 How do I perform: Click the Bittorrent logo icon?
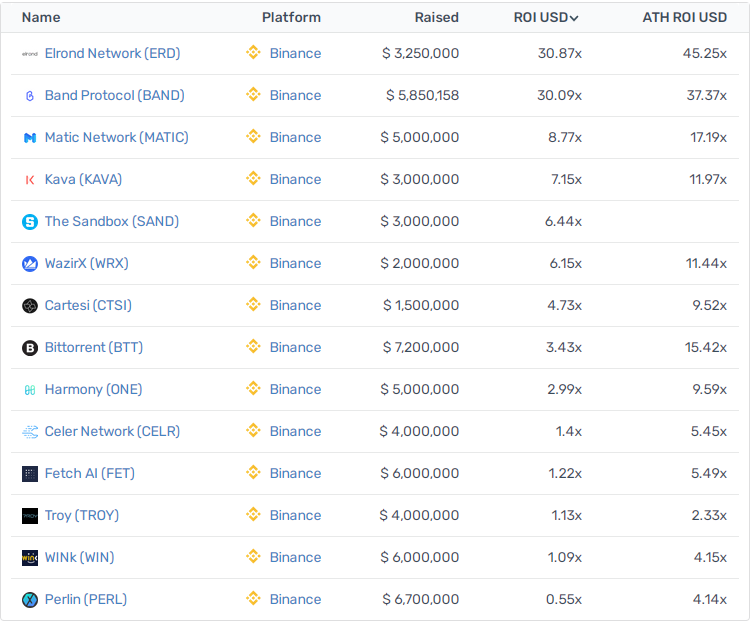tap(30, 348)
